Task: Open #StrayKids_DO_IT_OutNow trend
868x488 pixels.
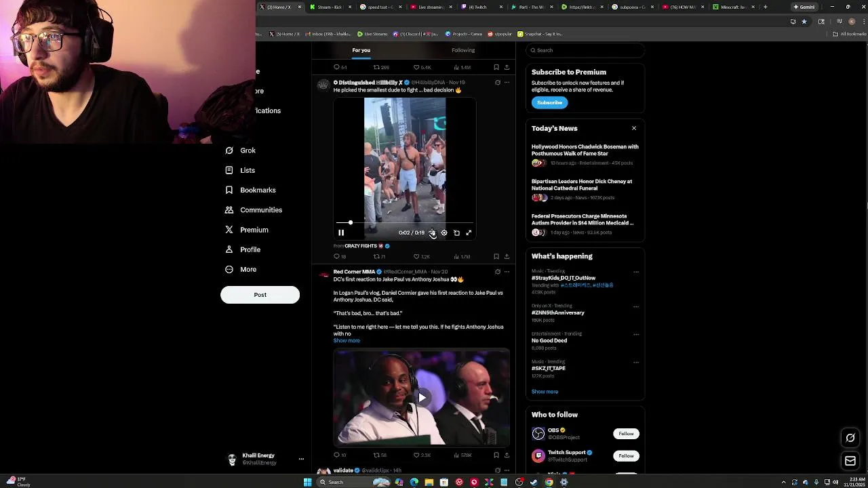Action: [x=564, y=278]
